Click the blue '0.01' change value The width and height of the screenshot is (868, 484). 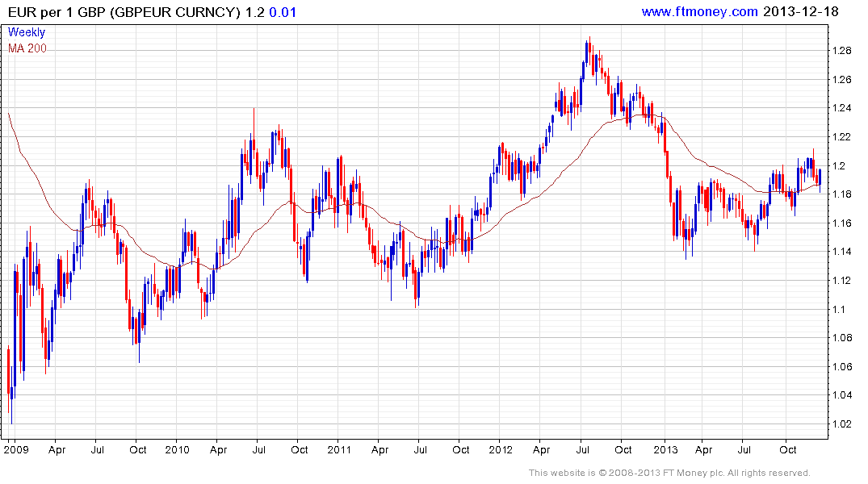[283, 12]
